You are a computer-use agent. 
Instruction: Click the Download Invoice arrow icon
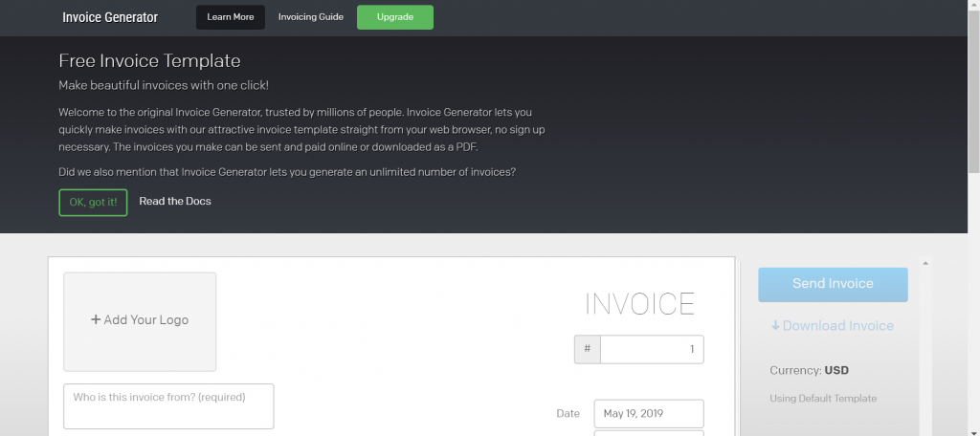coord(775,326)
